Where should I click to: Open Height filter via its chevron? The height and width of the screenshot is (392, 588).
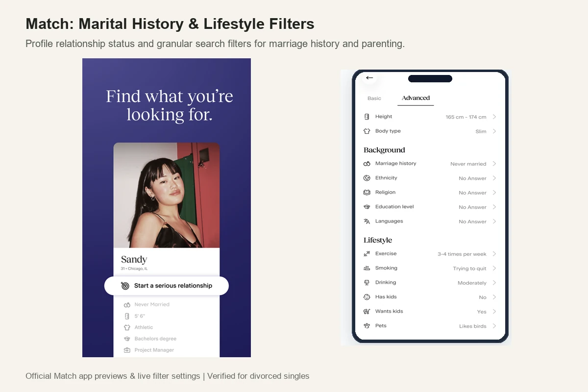(494, 117)
